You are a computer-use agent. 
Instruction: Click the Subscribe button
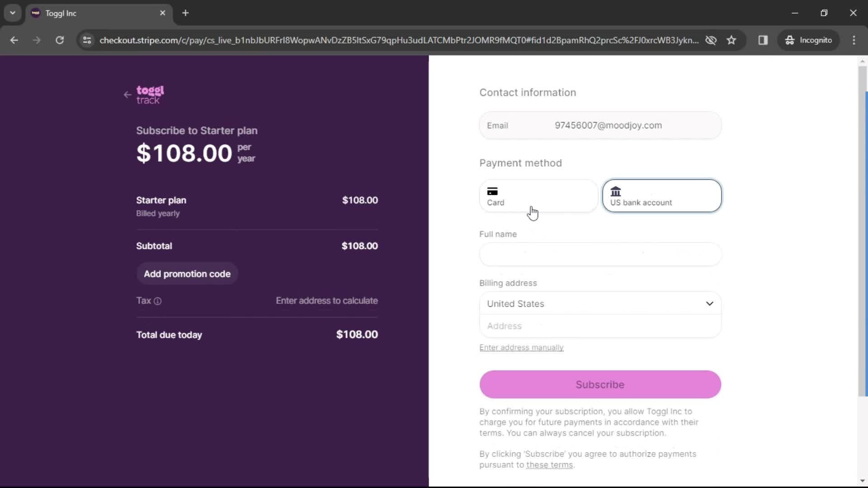[x=600, y=385]
